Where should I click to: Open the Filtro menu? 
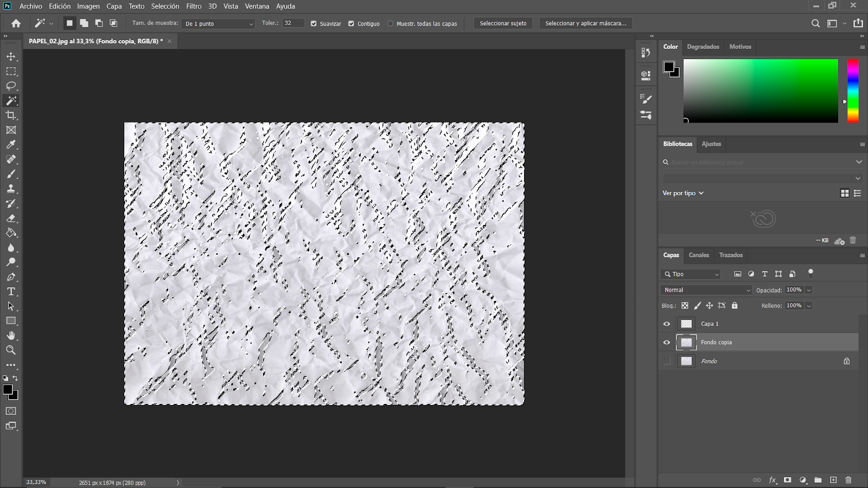click(194, 7)
